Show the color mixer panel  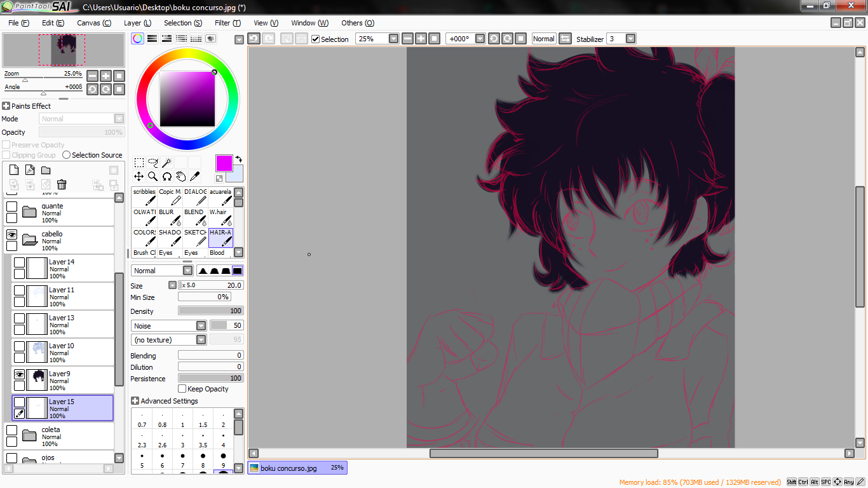click(x=181, y=39)
